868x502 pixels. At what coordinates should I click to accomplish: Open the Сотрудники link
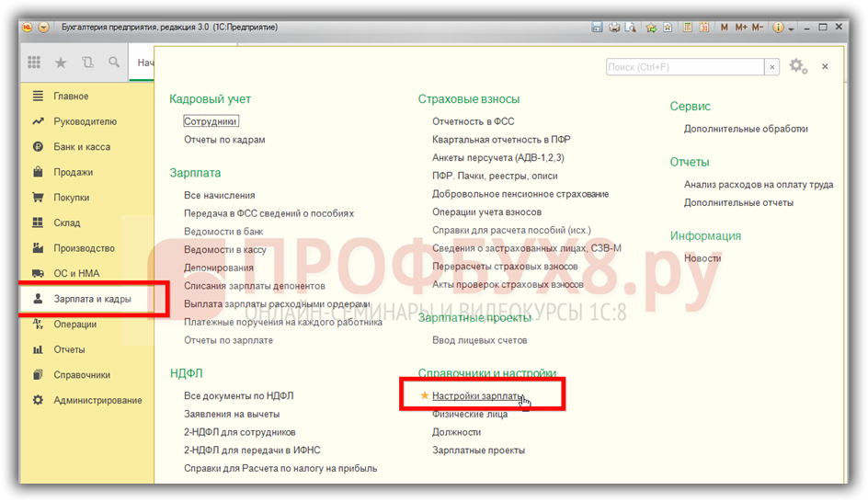[x=211, y=121]
